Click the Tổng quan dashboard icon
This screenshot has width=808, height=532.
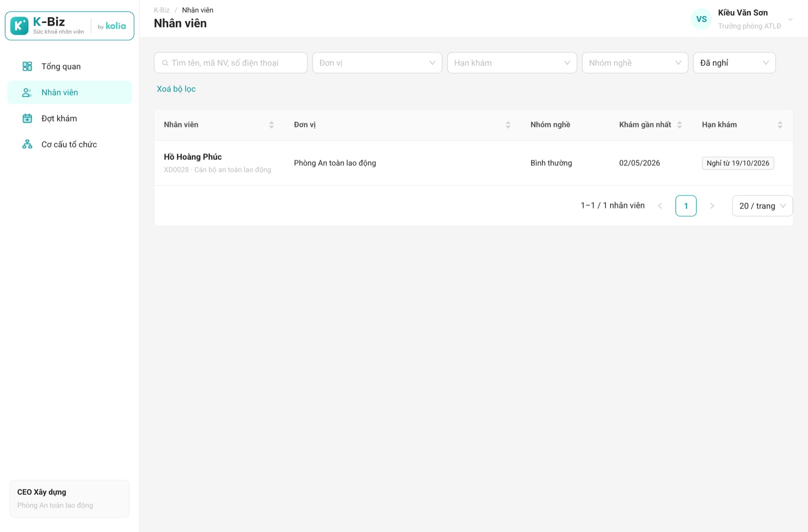click(27, 66)
